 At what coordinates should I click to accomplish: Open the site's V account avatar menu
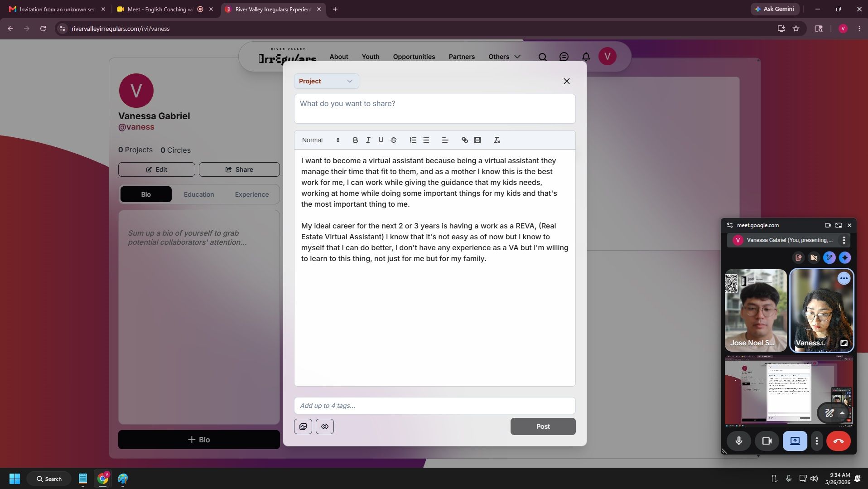(607, 56)
